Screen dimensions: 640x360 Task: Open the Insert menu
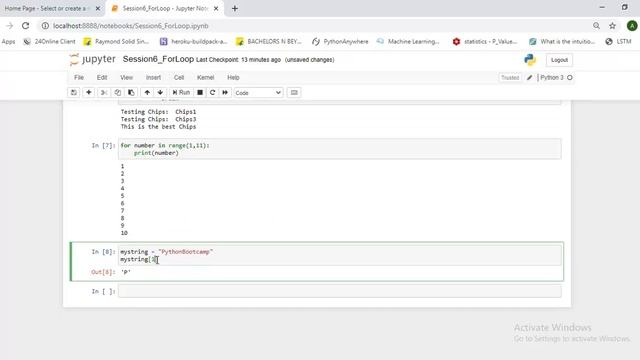pos(153,78)
